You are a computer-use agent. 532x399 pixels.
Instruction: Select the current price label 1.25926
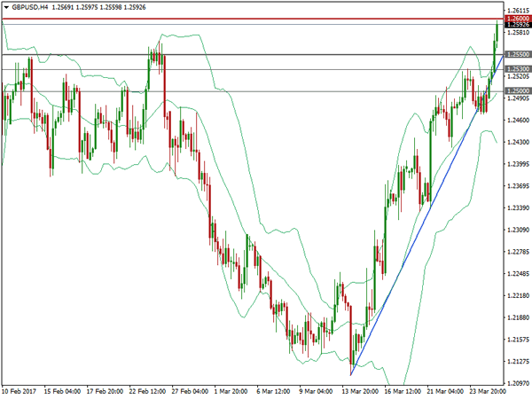point(518,25)
